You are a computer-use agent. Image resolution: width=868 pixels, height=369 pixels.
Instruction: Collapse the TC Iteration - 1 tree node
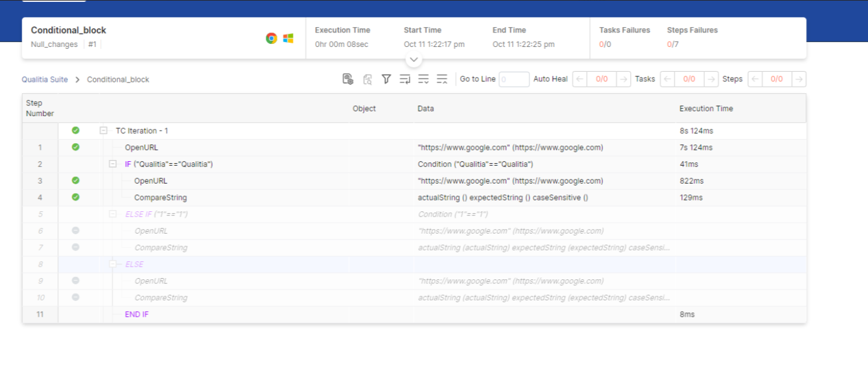(x=104, y=131)
